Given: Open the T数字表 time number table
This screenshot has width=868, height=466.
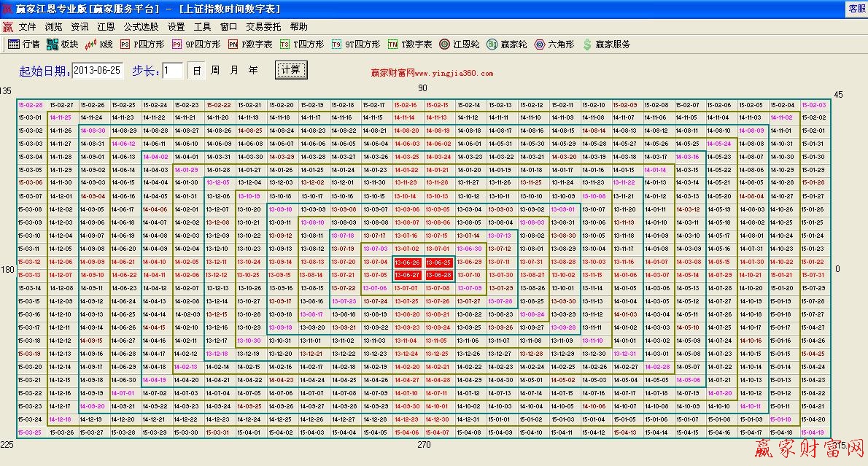Looking at the screenshot, I should (408, 44).
